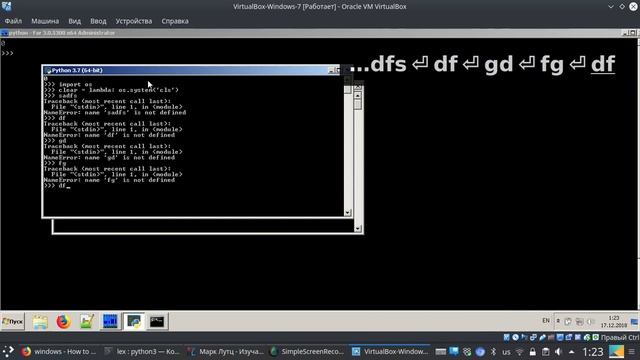The height and width of the screenshot is (360, 640).
Task: Click the blue round icon in KDE tray
Action: [480, 351]
